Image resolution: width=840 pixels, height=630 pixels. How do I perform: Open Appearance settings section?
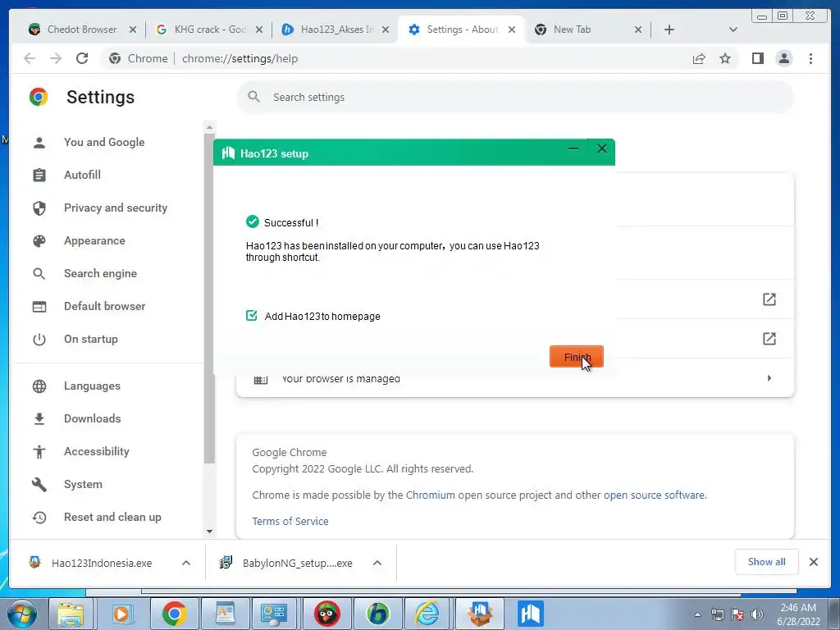94,240
